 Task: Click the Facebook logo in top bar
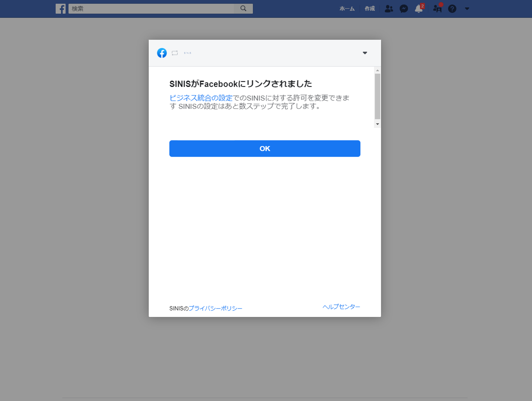click(61, 9)
